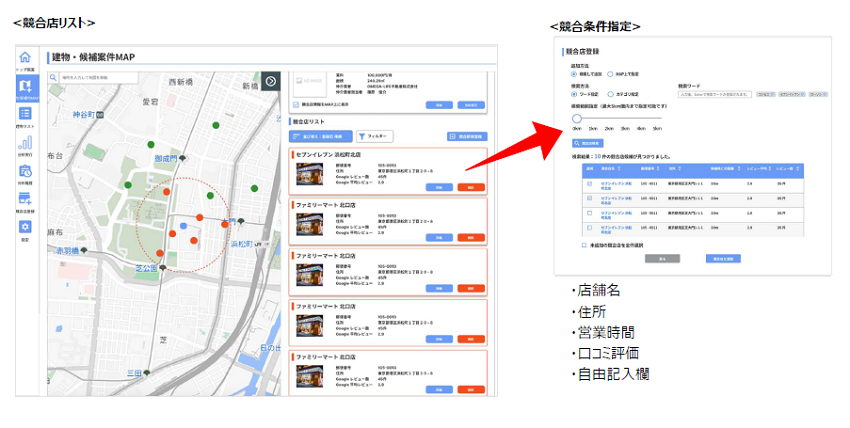Open the analysis history clock icon
Screen dimensions: 850x428
[x=25, y=172]
